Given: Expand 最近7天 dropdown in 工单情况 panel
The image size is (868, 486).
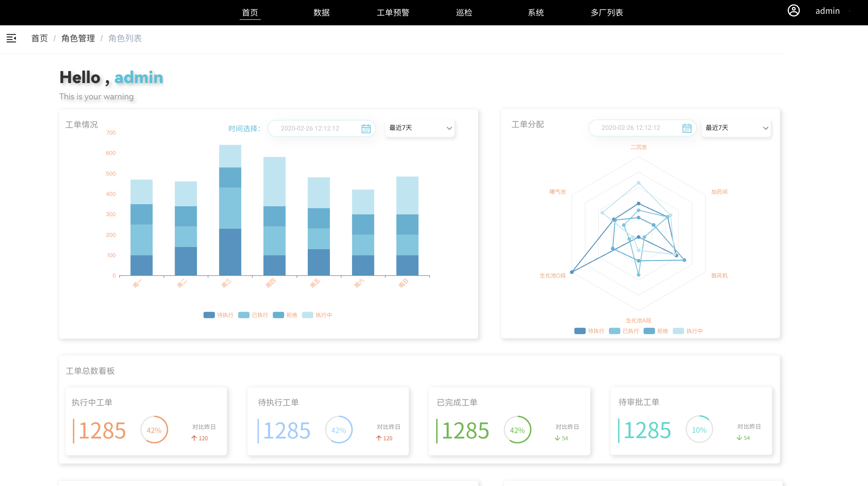Looking at the screenshot, I should click(420, 128).
